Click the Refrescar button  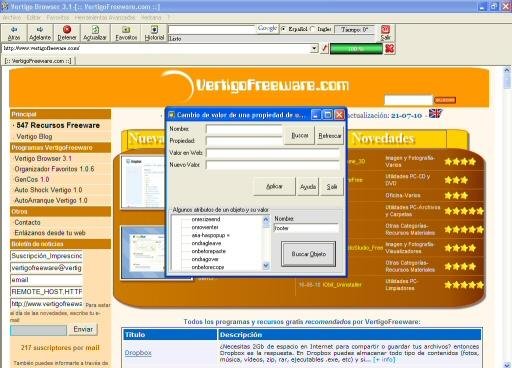[330, 135]
